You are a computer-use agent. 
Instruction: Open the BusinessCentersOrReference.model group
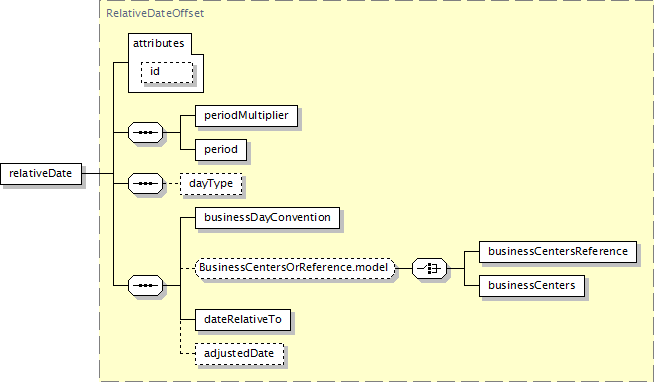[295, 269]
